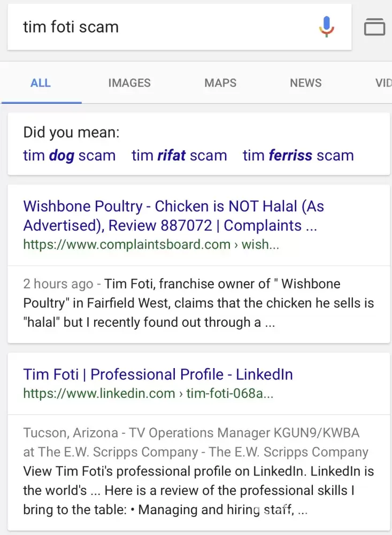This screenshot has height=535, width=392.
Task: Open the Wishbone Poultry complaints result title
Action: [173, 216]
